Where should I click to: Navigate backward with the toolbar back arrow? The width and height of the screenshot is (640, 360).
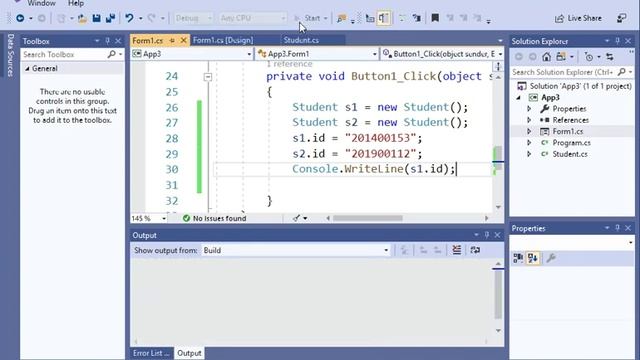20,18
